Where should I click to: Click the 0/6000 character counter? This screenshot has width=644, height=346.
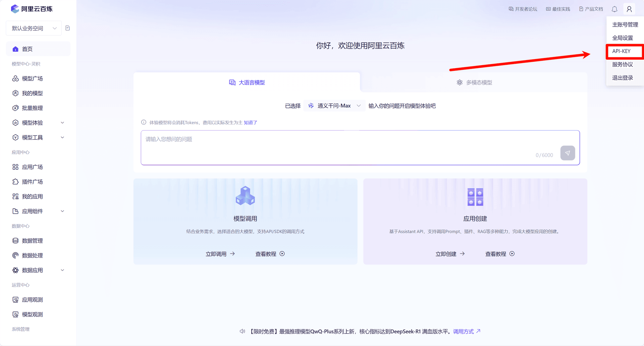pos(544,155)
